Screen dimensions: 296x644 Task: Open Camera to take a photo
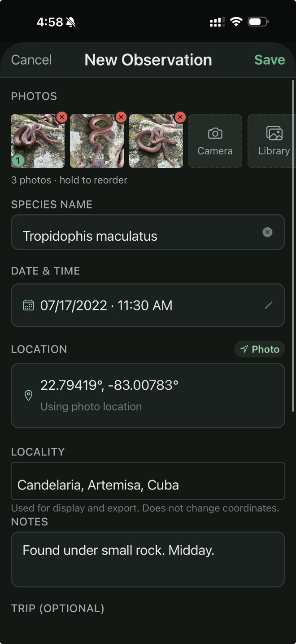(215, 141)
